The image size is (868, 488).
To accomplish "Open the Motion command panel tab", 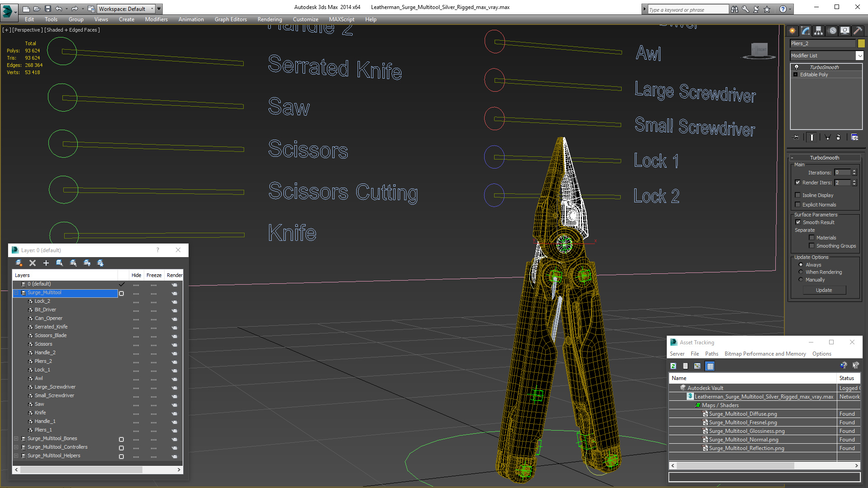I will point(832,31).
